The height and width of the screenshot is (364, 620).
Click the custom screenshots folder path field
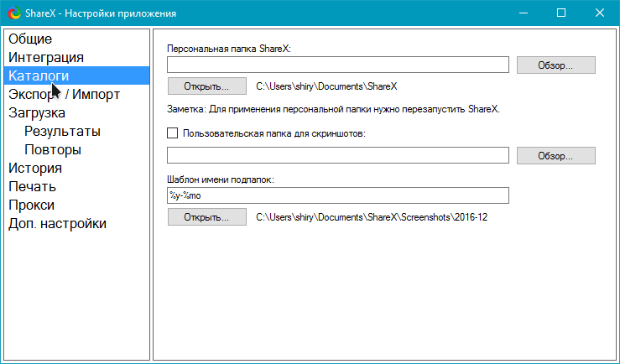pyautogui.click(x=337, y=155)
